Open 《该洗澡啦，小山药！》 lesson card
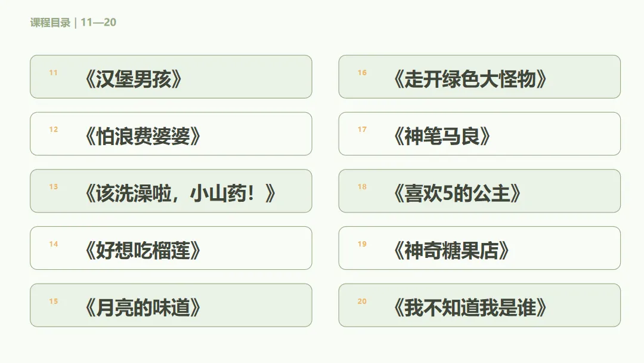Image resolution: width=644 pixels, height=363 pixels. 171,191
